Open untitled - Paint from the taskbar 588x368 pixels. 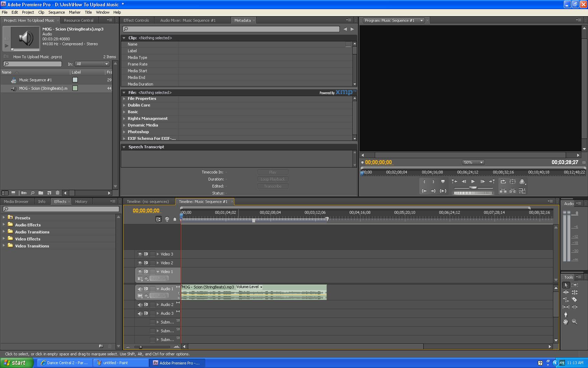(121, 363)
